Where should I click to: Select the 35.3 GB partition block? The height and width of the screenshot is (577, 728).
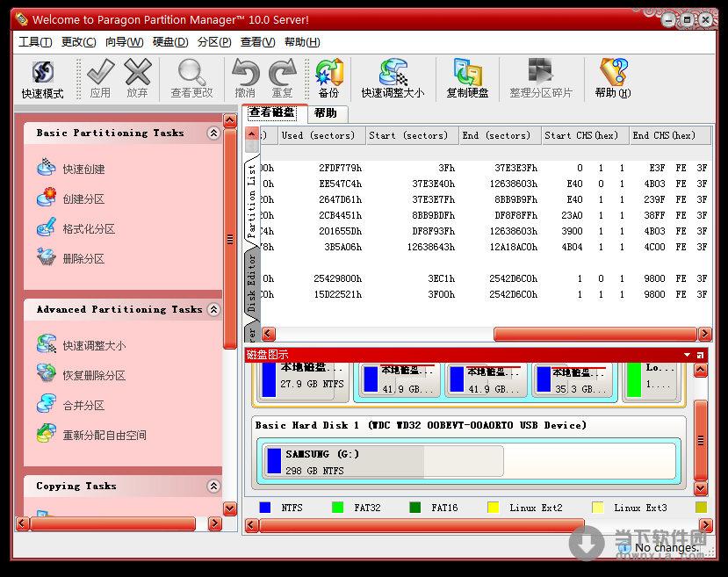[x=573, y=381]
